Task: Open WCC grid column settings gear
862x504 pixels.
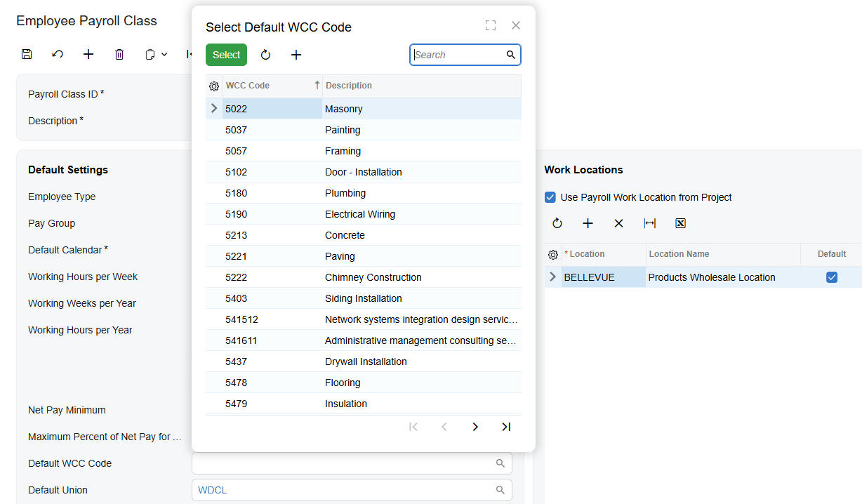Action: pos(214,86)
